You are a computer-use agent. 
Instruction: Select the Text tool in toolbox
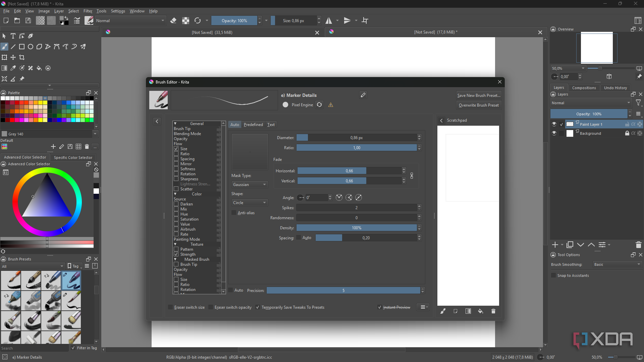click(x=13, y=36)
